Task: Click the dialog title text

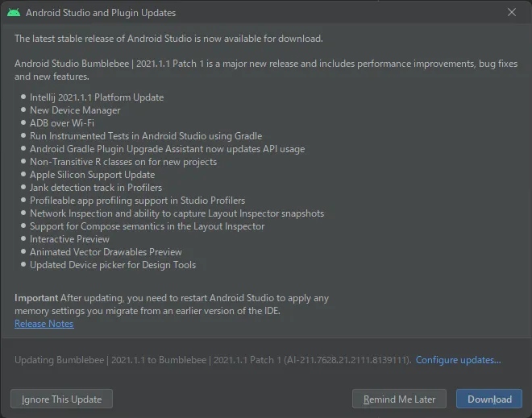Action: (101, 13)
